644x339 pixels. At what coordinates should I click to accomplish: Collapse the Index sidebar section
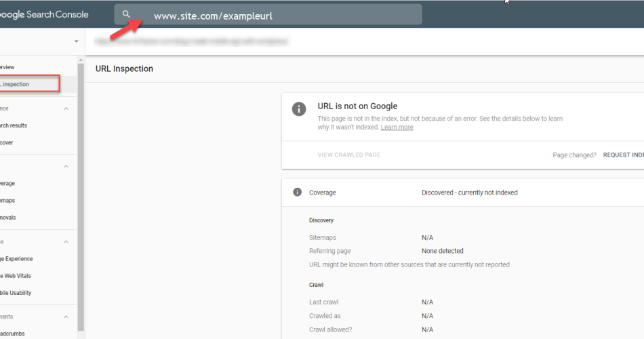coord(66,166)
